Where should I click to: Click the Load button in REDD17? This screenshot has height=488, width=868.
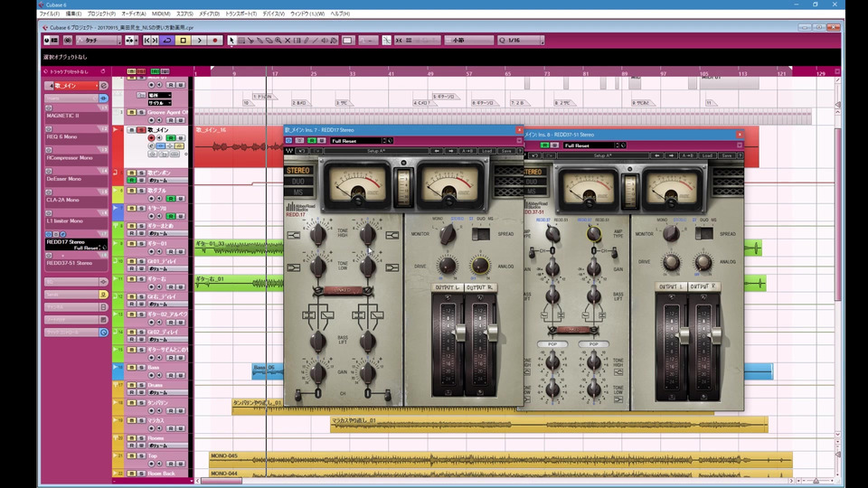coord(486,151)
